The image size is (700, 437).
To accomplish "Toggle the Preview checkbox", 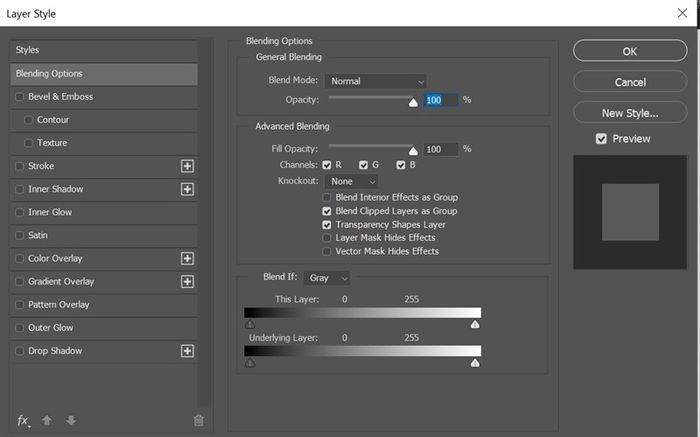I will click(601, 139).
